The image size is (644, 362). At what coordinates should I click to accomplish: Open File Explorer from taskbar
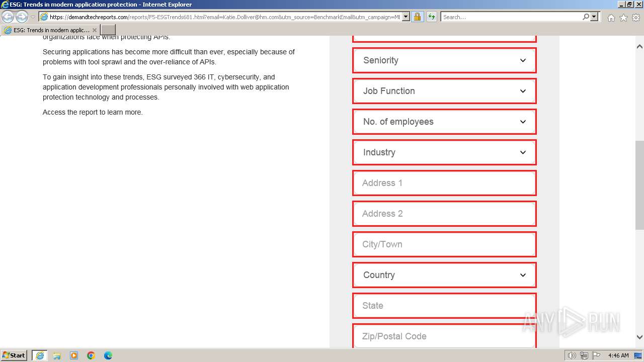pos(57,355)
